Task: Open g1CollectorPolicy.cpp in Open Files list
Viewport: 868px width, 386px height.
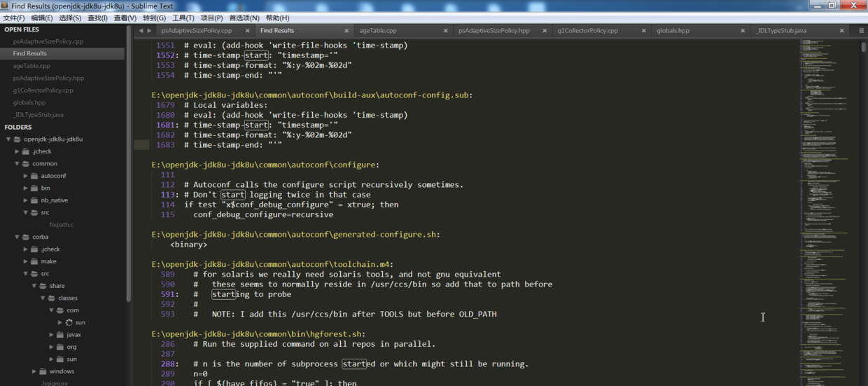Action: point(43,90)
